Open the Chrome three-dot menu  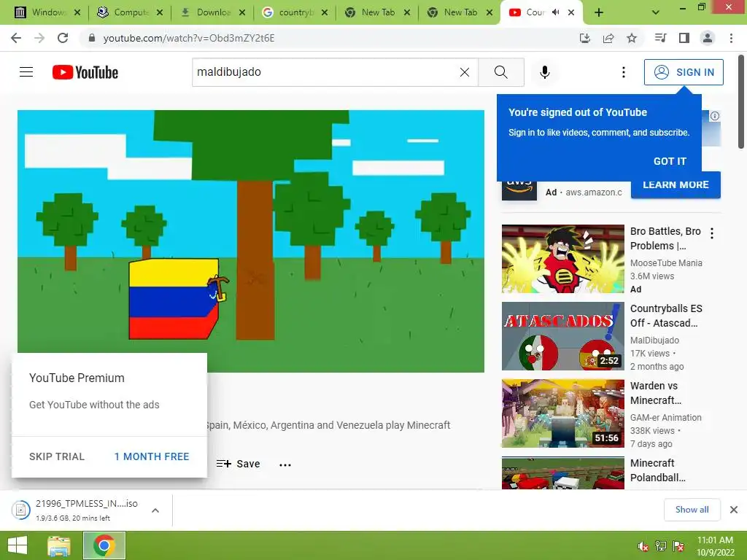(731, 38)
